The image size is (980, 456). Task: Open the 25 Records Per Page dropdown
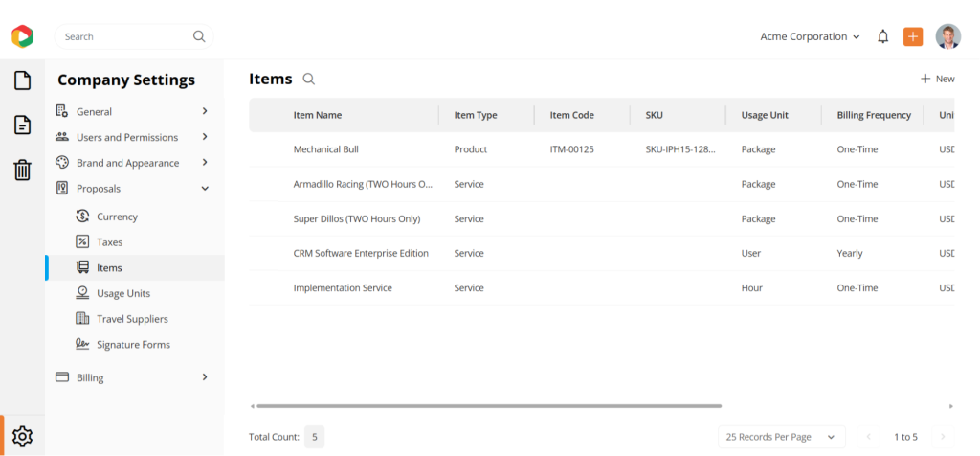click(x=781, y=437)
